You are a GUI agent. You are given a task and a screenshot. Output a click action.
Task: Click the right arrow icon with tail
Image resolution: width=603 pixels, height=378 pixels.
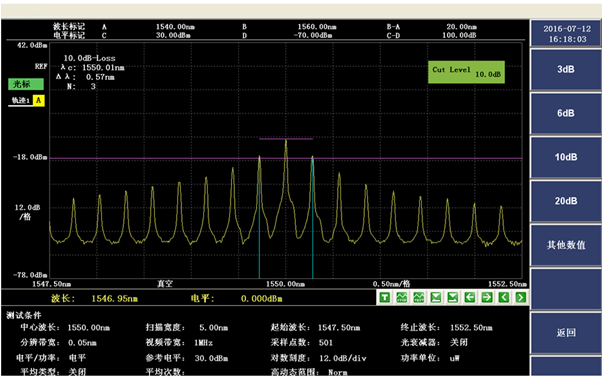pyautogui.click(x=486, y=297)
